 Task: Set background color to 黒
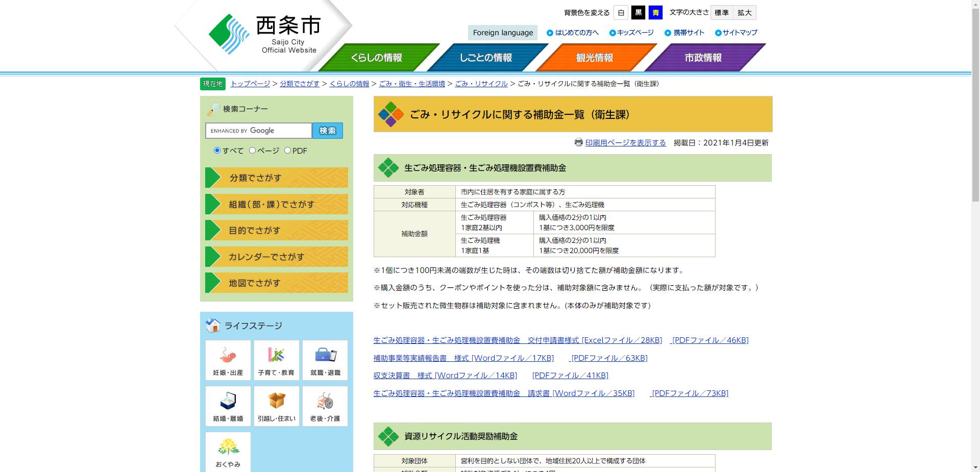click(x=638, y=12)
